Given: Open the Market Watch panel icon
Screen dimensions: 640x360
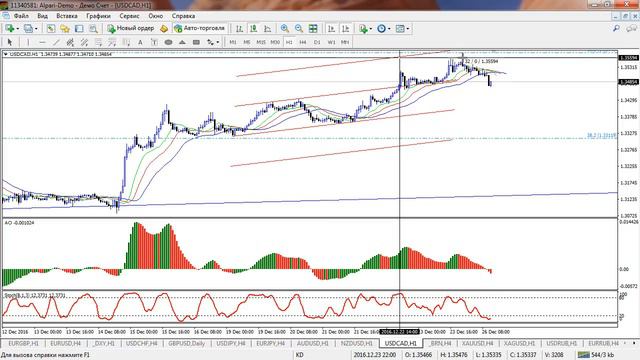Looking at the screenshot, I should (x=51, y=29).
